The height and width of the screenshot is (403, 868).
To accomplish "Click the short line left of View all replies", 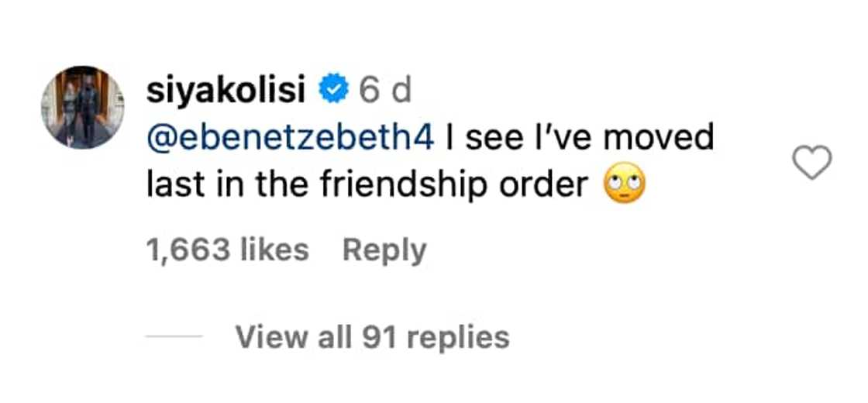I will pyautogui.click(x=174, y=337).
